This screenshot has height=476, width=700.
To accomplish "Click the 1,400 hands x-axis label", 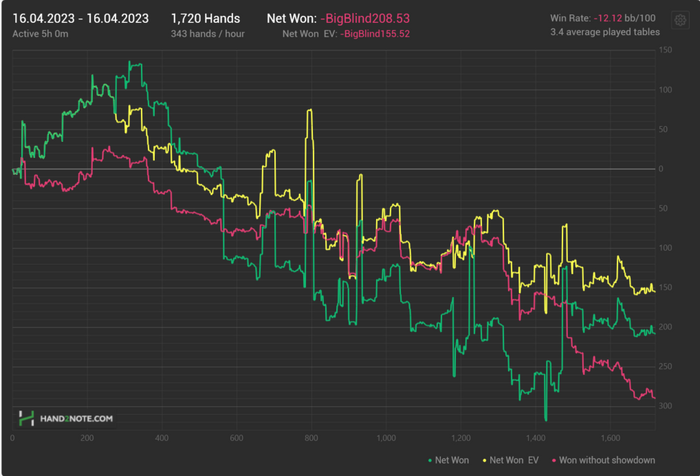I will pyautogui.click(x=536, y=438).
